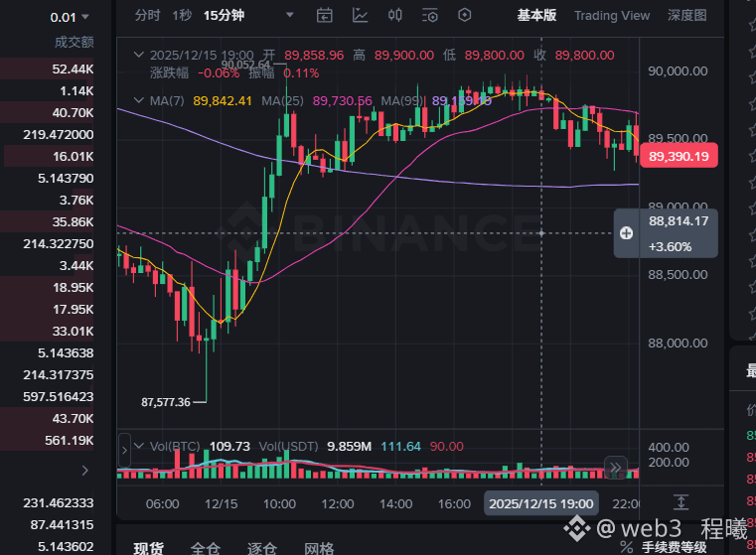Click the percent fee level icon
Screen dimensions: 756x555
tap(626, 547)
